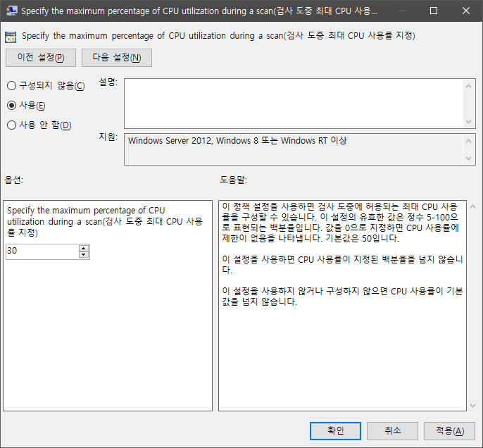The image size is (483, 448).
Task: Click the policy setting icon beside the heading
Action: (x=11, y=37)
